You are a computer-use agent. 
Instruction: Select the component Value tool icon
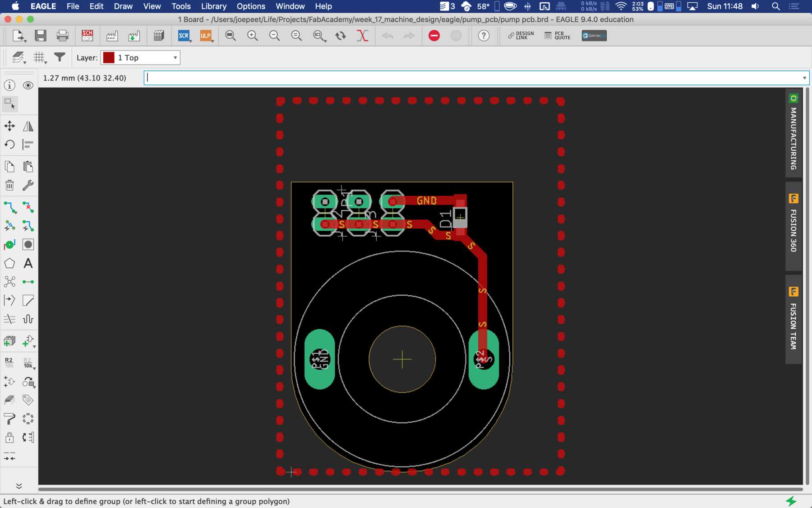pyautogui.click(x=28, y=363)
